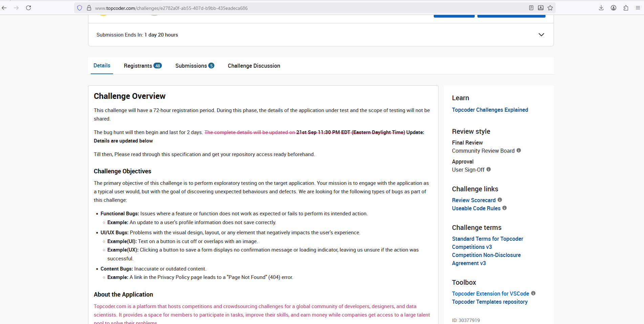Open Useable Code Rules link

[x=476, y=208]
